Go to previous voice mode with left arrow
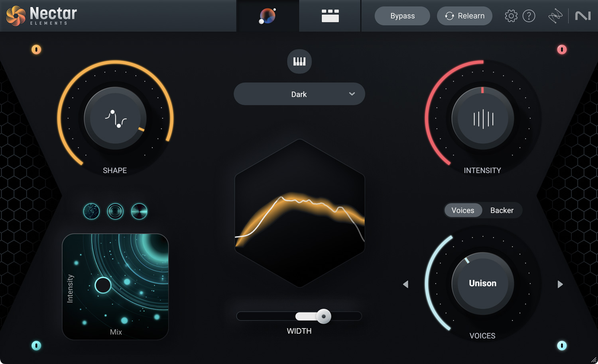 pos(405,284)
